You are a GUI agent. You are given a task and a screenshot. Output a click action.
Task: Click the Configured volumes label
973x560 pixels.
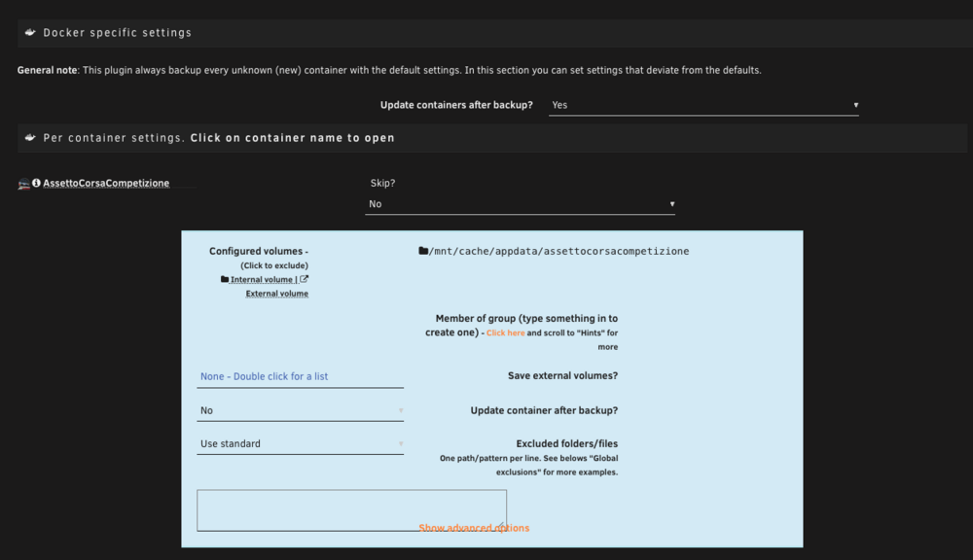(258, 251)
